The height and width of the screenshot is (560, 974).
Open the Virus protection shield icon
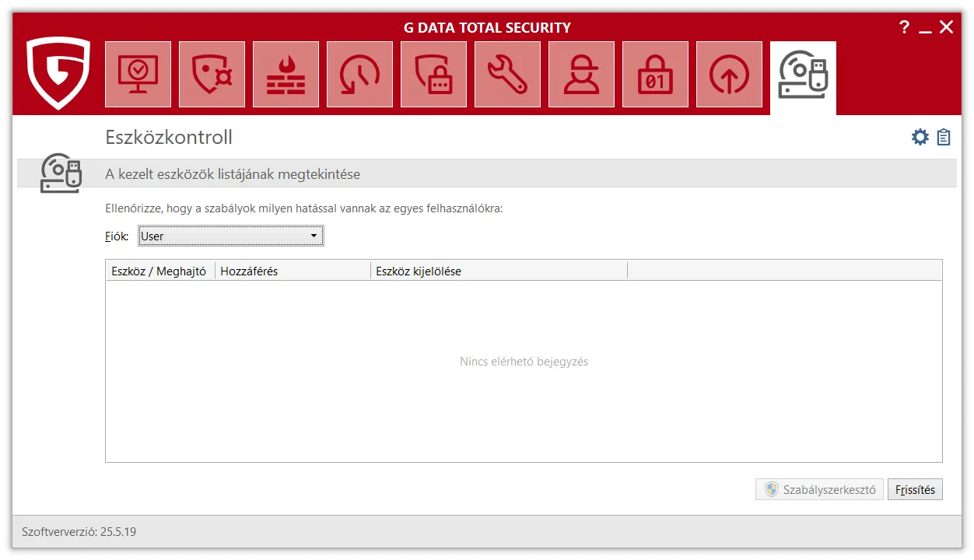coord(212,75)
